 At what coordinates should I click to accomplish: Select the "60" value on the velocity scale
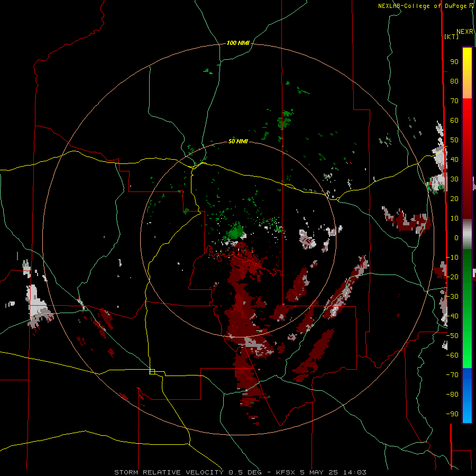coord(454,121)
